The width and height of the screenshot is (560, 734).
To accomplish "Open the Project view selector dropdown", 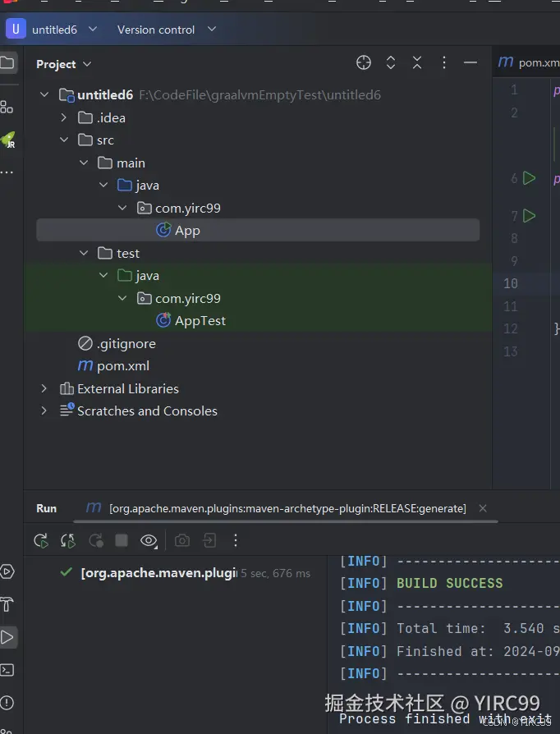I will point(64,64).
